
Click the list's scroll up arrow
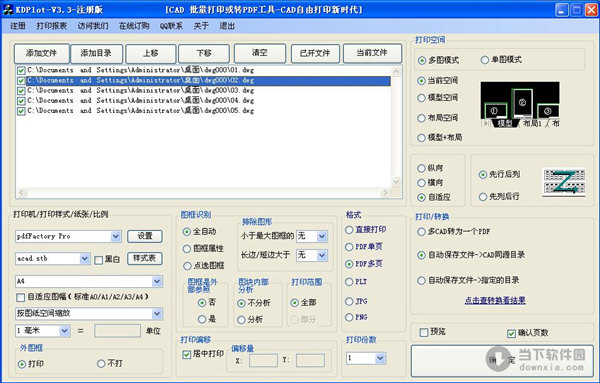point(396,72)
